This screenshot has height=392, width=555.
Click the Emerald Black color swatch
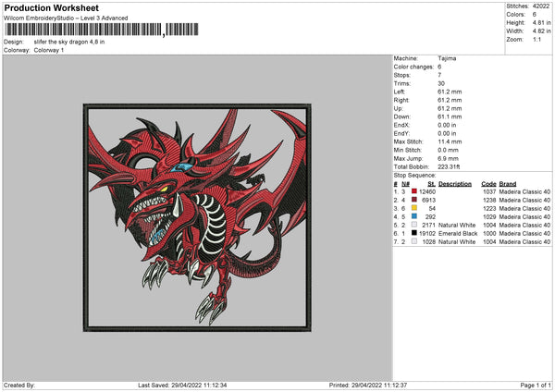click(x=414, y=233)
